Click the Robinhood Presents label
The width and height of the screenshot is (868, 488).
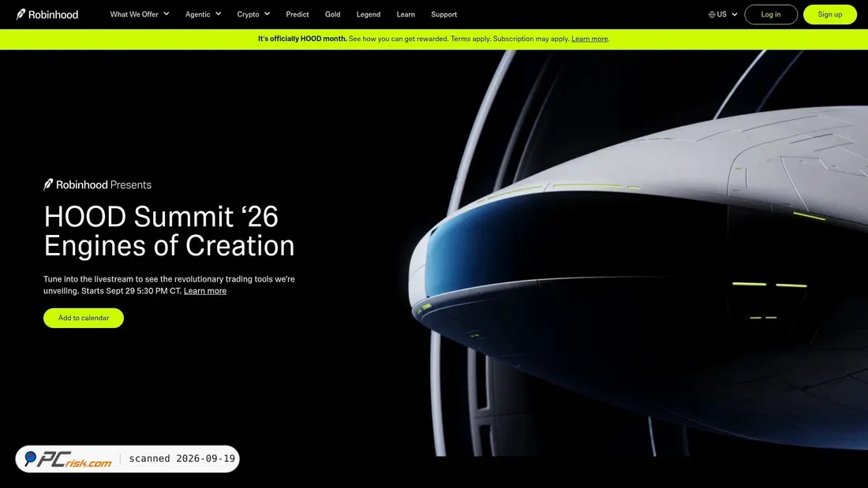[x=97, y=184]
